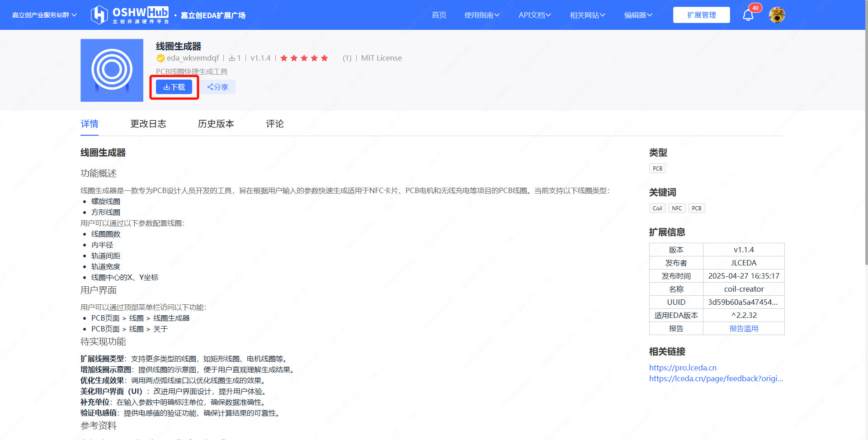
Task: Open the https://pro.lceda.cn link
Action: [x=683, y=368]
